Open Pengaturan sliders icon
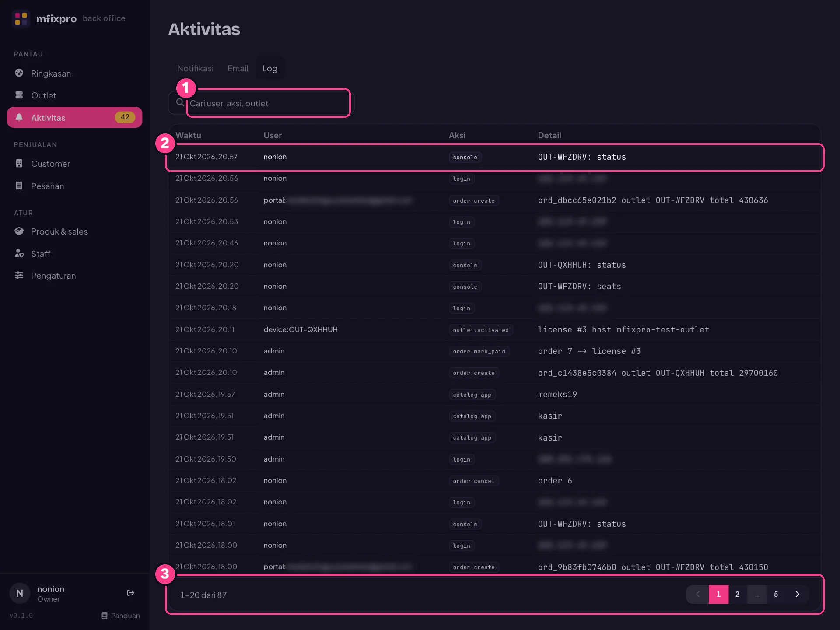The image size is (840, 630). coord(19,275)
